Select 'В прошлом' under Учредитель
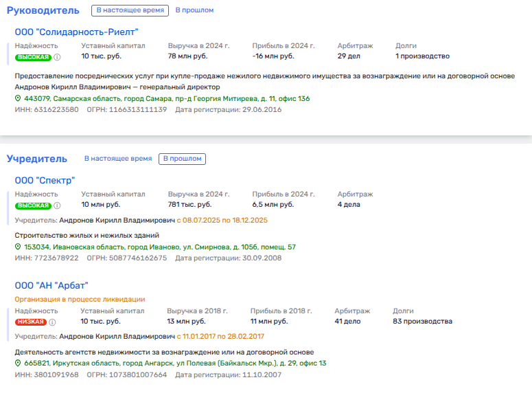This screenshot has width=532, height=393. (x=182, y=159)
